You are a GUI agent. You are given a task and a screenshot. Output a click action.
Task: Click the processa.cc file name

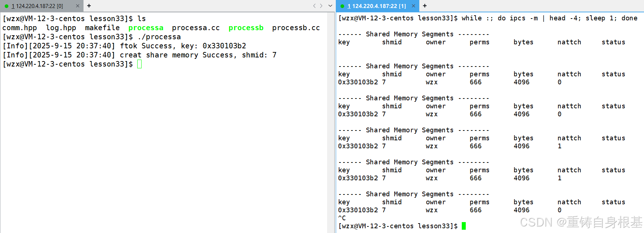(x=196, y=28)
